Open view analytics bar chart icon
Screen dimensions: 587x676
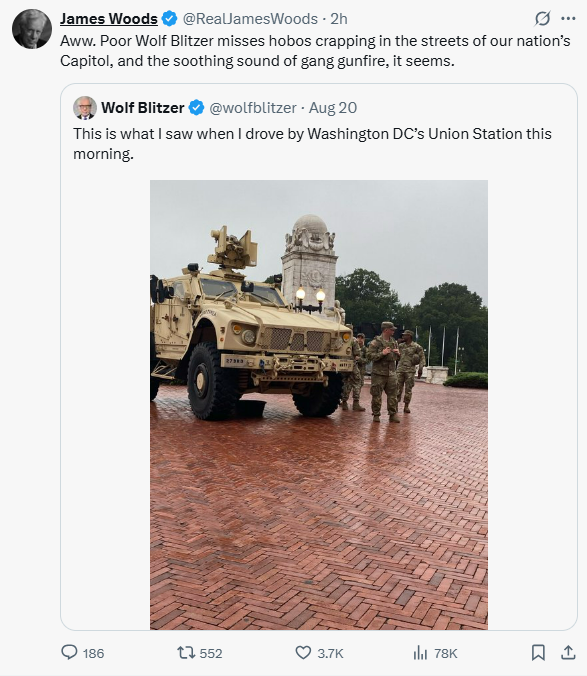[x=420, y=653]
